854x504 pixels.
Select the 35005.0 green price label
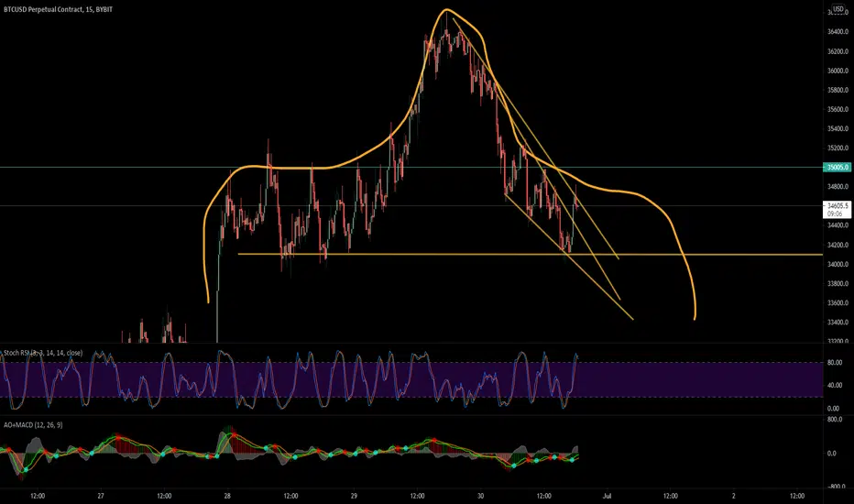[x=837, y=168]
